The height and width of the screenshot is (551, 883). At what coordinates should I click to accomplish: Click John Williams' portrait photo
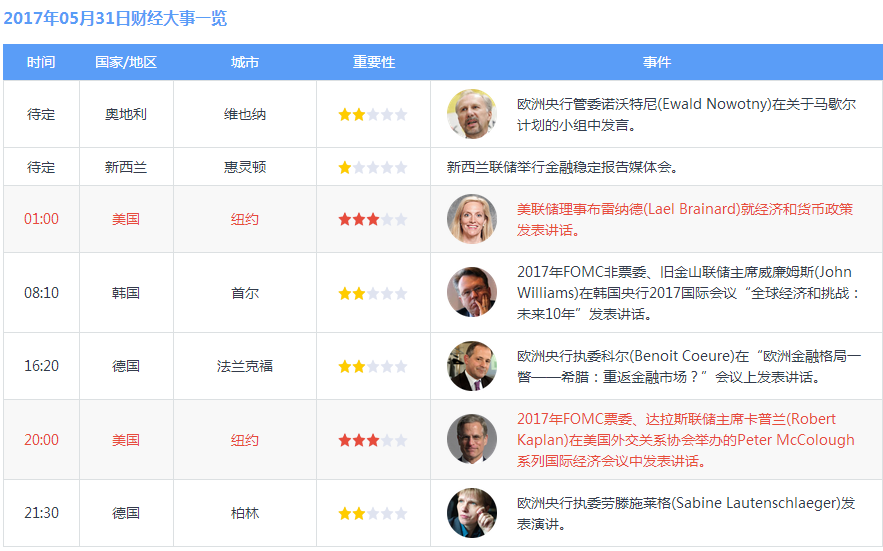pos(471,292)
